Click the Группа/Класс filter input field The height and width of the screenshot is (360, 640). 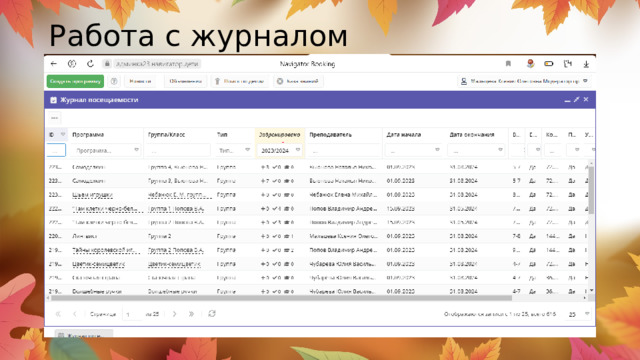tap(178, 150)
